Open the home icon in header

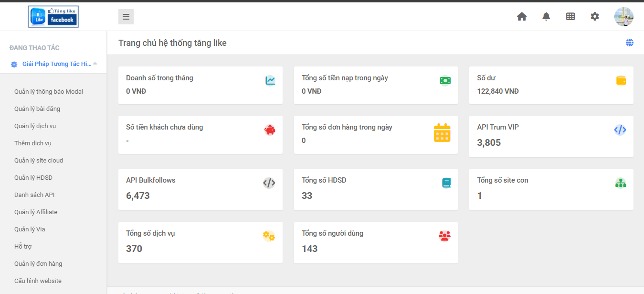click(x=522, y=17)
